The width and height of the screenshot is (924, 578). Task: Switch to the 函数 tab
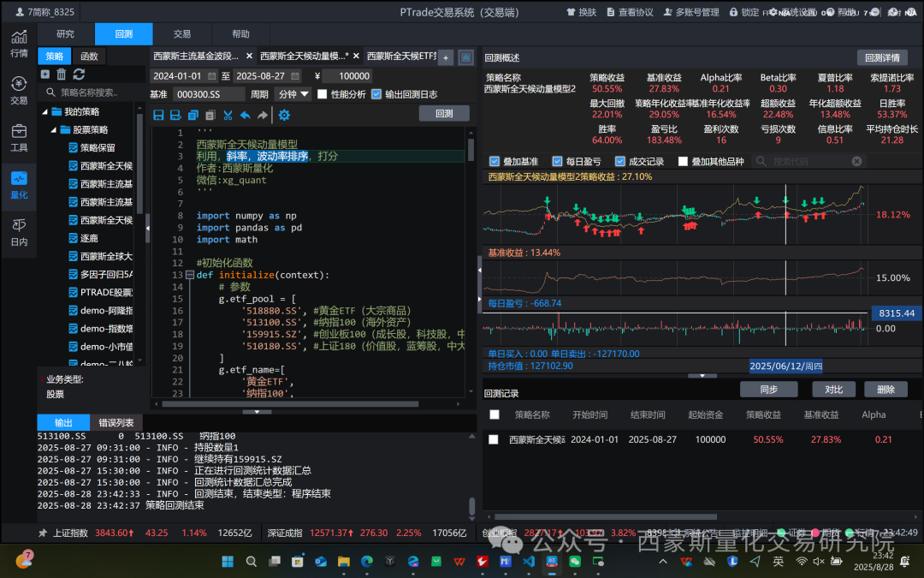[89, 56]
